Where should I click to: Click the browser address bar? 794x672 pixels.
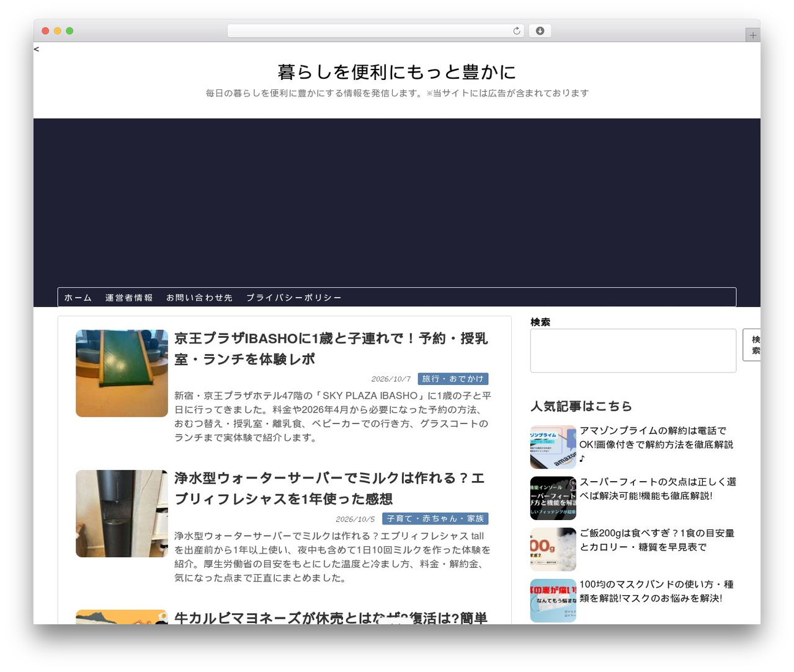(x=375, y=31)
